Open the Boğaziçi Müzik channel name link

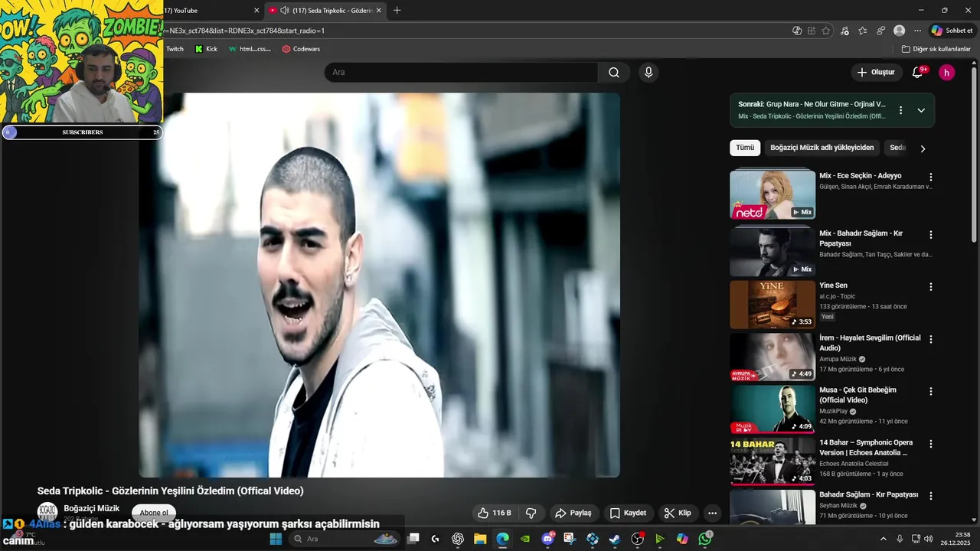(92, 508)
